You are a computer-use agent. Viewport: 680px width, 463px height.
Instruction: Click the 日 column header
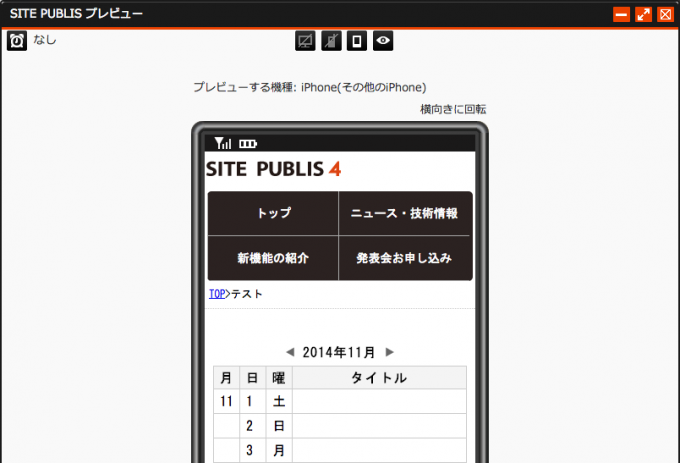252,378
